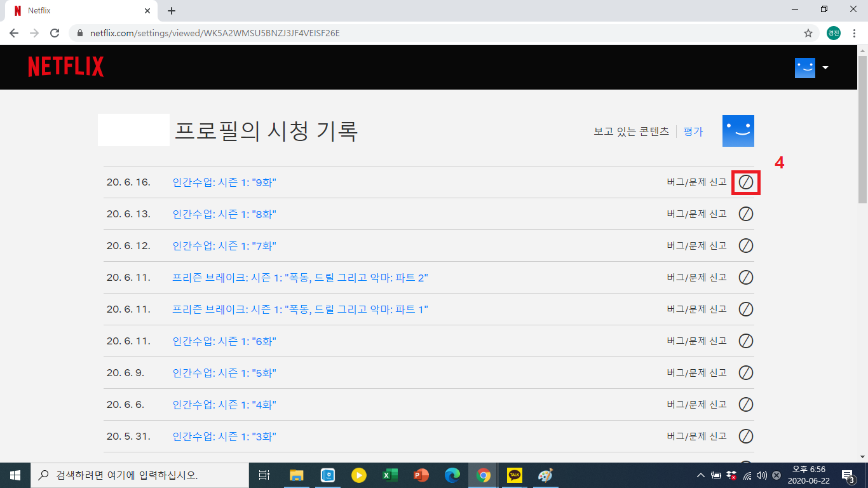Hide the 프리즌 브레이크 파트 2 record
This screenshot has width=868, height=488.
pos(746,278)
